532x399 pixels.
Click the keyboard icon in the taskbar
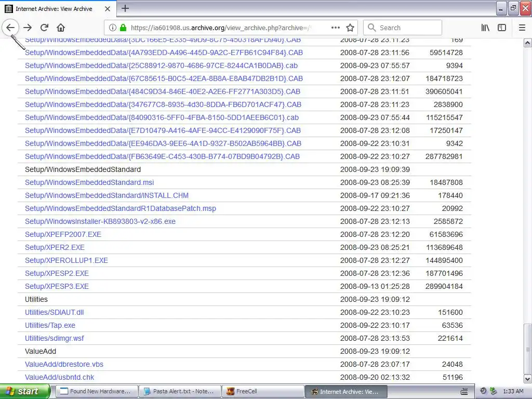coord(464,392)
